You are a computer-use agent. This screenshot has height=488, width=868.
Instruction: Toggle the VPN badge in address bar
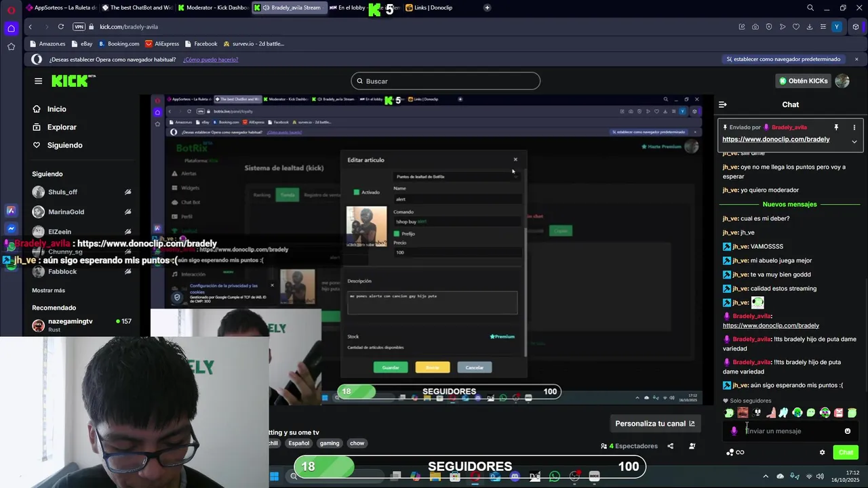tap(79, 26)
